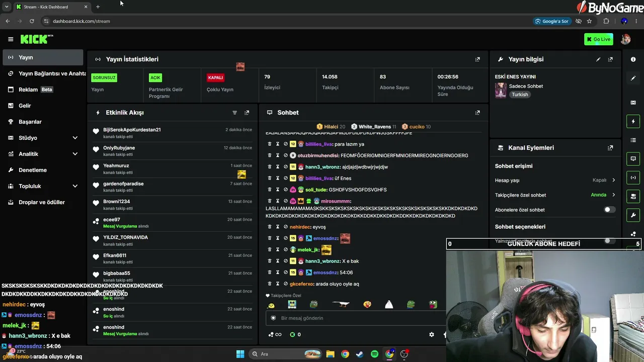This screenshot has height=362, width=644.
Task: Open Denetleme in the sidebar
Action: (43, 170)
